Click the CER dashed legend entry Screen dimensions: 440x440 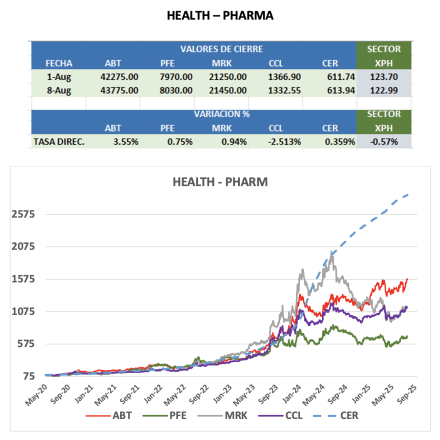(336, 416)
